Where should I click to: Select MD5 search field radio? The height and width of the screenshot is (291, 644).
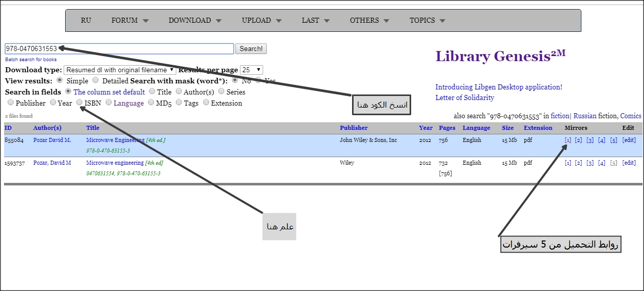pyautogui.click(x=152, y=103)
